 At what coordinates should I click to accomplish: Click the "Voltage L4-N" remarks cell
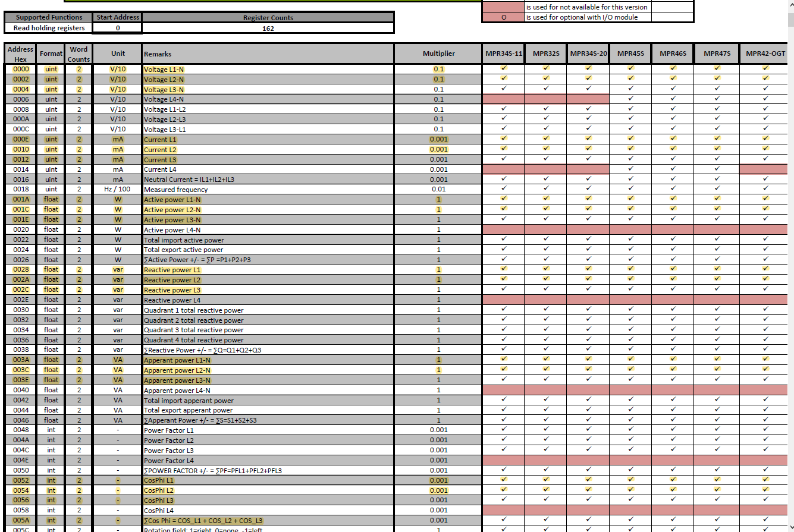click(x=268, y=99)
